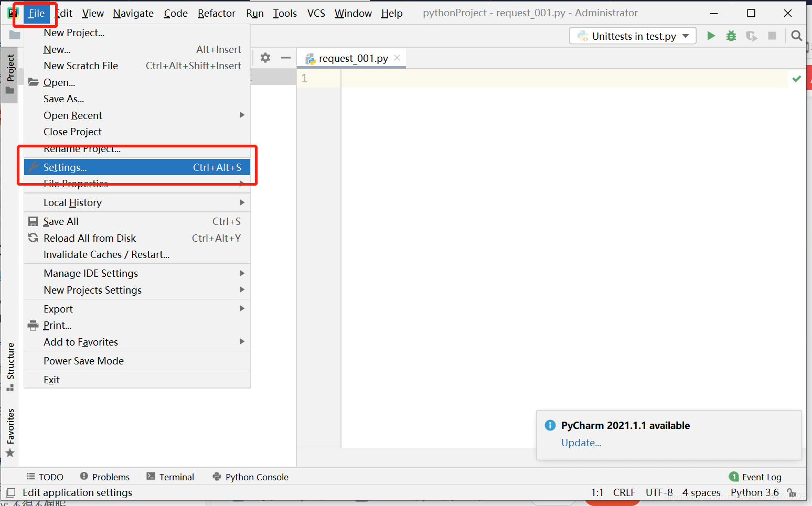The image size is (812, 506).
Task: Expand Manage IDE Settings submenu
Action: click(x=137, y=273)
